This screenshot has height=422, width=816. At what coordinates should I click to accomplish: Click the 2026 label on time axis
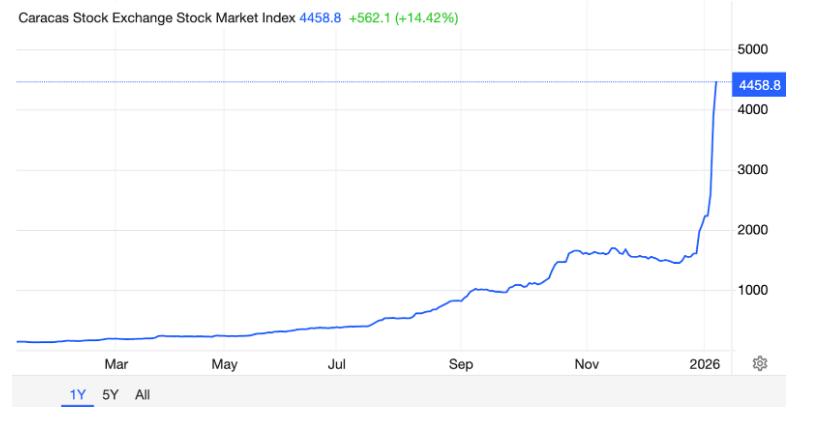(705, 364)
